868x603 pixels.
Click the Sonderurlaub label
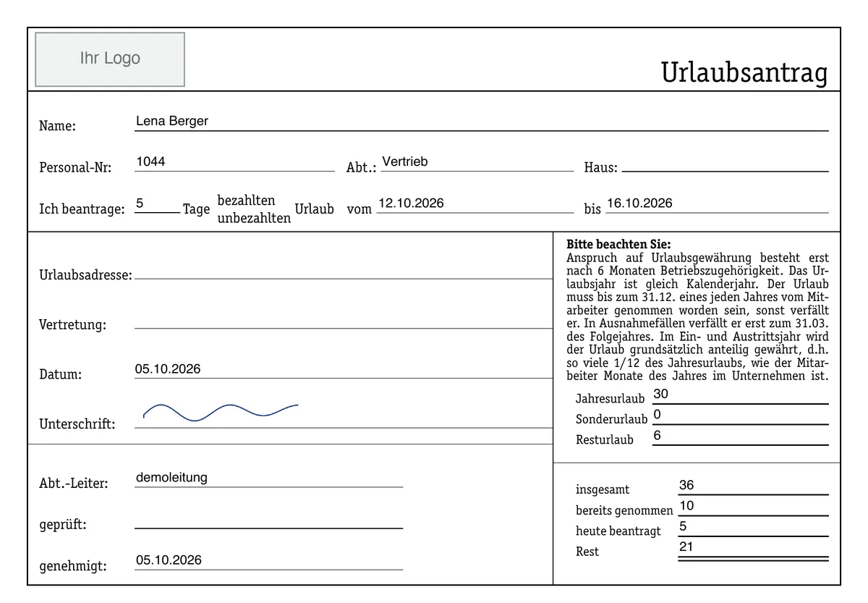tap(612, 419)
